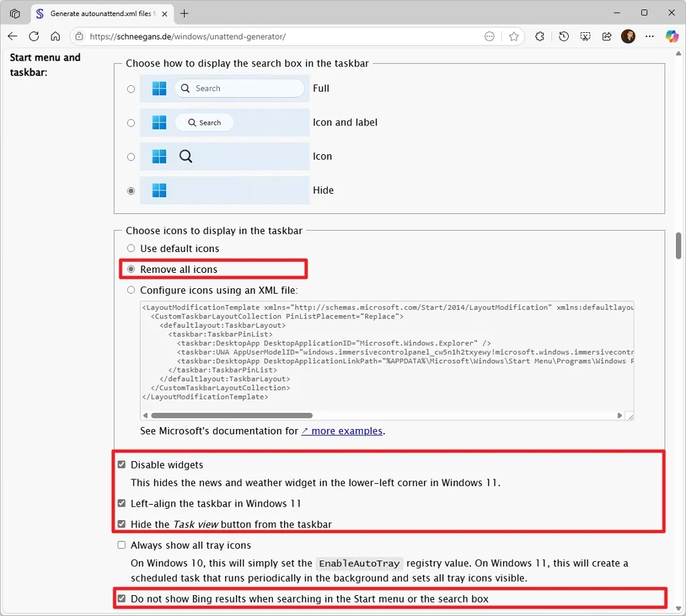Viewport: 686px width, 616px height.
Task: Open the split screen toolbar icon
Action: [x=585, y=36]
